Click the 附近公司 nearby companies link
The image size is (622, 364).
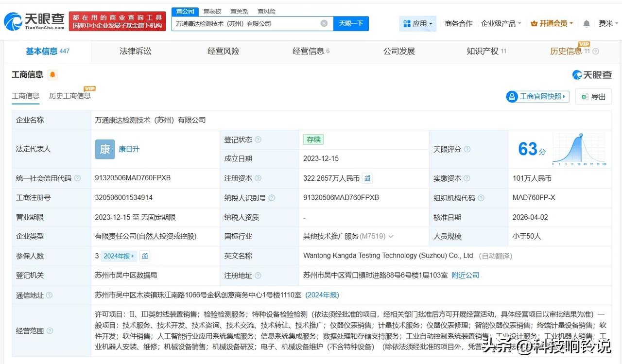[x=466, y=276]
